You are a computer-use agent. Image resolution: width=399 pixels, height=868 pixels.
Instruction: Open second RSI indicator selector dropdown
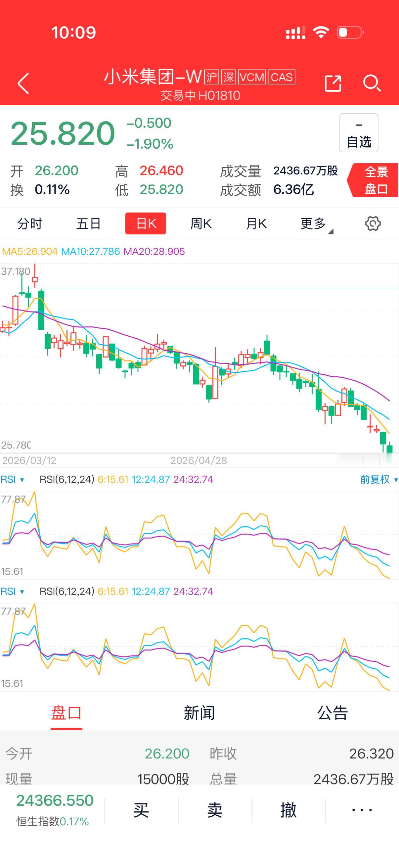coord(13,591)
